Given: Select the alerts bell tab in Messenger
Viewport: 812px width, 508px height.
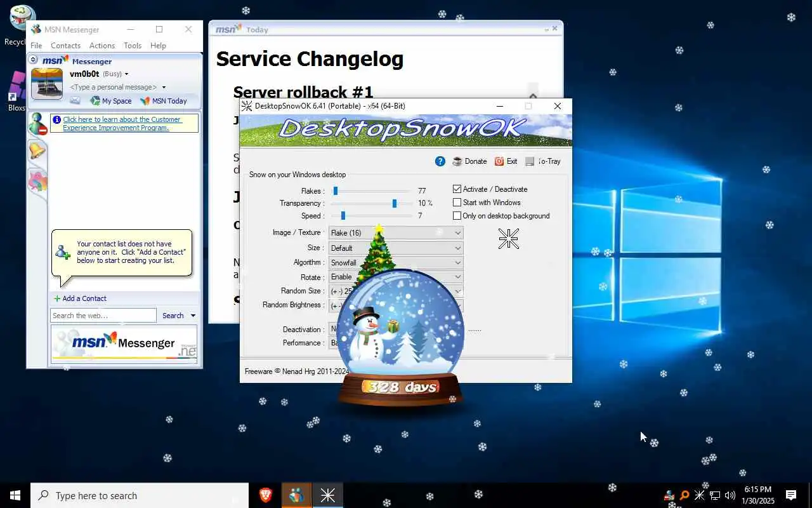Looking at the screenshot, I should [37, 150].
